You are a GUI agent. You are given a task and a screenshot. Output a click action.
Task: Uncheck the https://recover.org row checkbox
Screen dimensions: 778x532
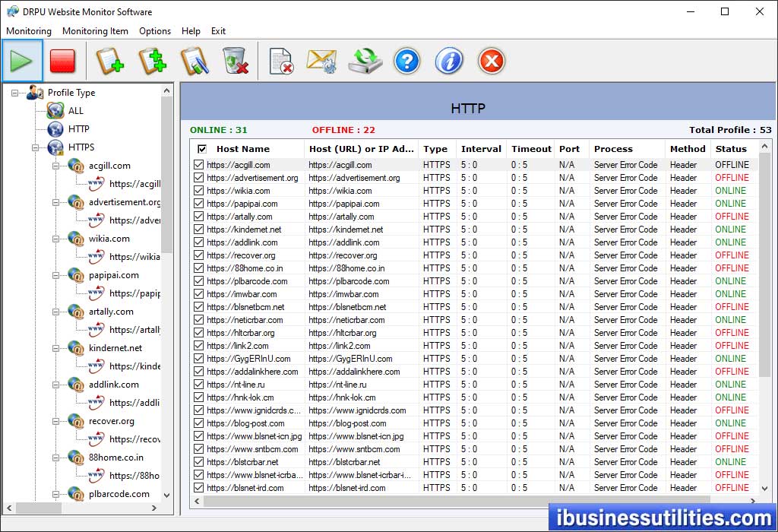tap(199, 255)
